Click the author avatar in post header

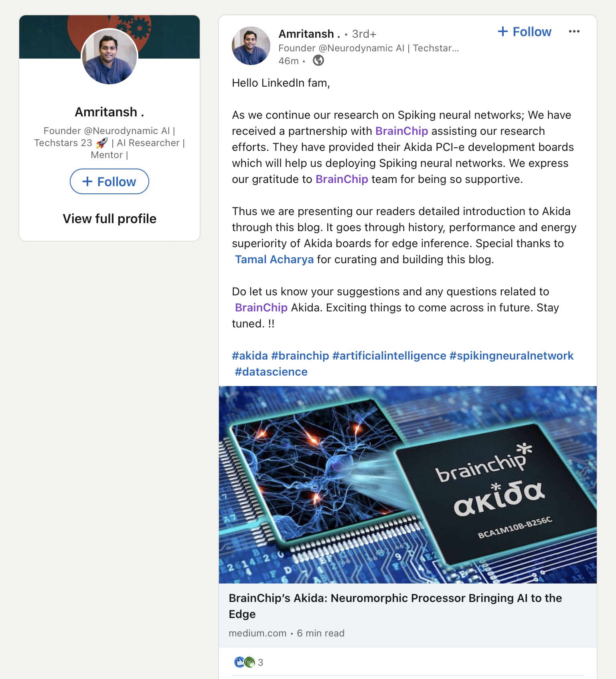[251, 46]
